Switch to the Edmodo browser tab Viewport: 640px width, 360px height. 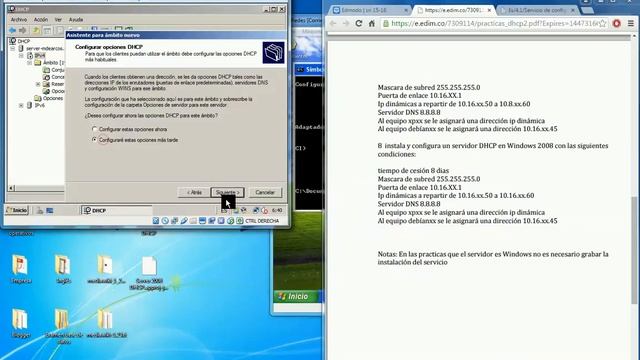[369, 10]
